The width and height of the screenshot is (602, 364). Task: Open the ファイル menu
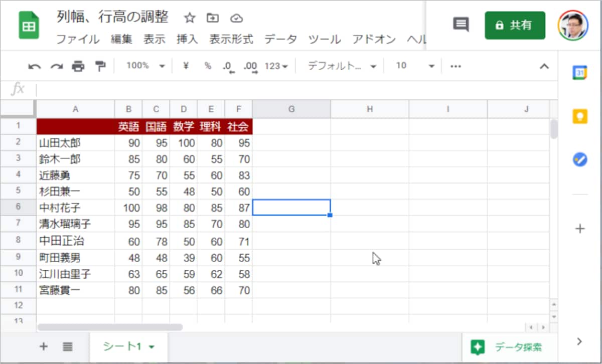(78, 39)
